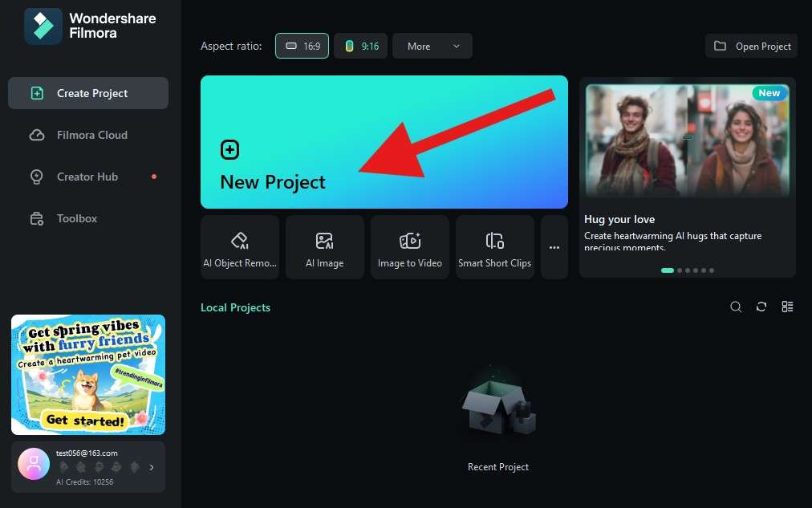Expand account details chevron arrow
This screenshot has width=812, height=508.
(152, 467)
